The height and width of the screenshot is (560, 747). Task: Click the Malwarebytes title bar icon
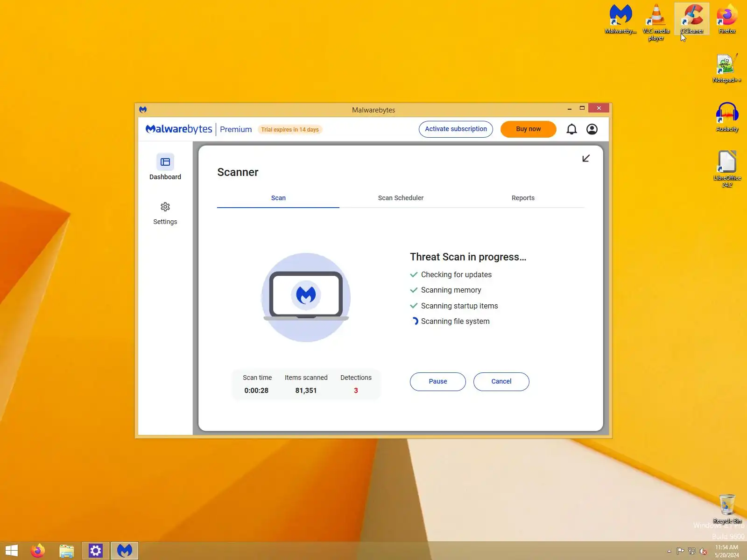click(143, 110)
